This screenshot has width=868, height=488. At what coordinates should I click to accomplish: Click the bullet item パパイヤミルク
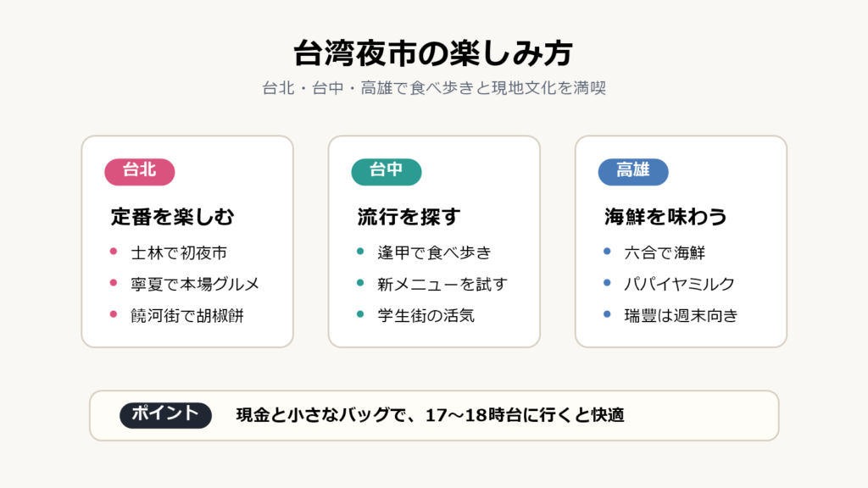click(679, 285)
